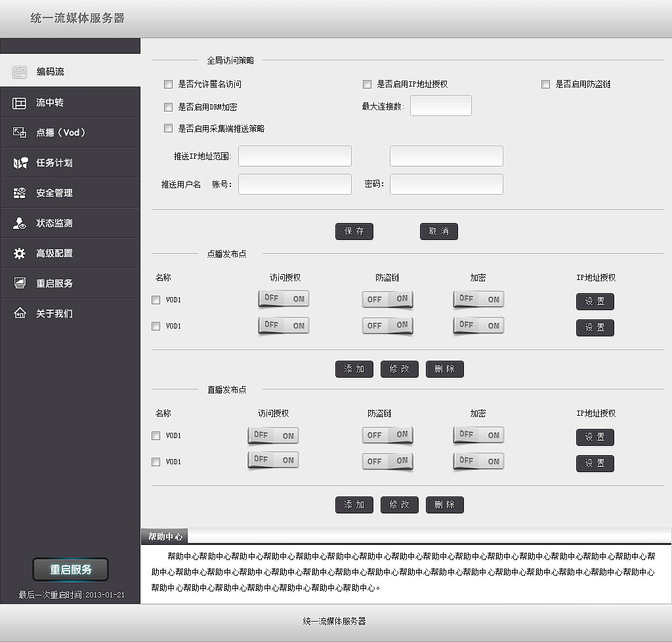Click the 最大连接数 input field

tap(440, 105)
